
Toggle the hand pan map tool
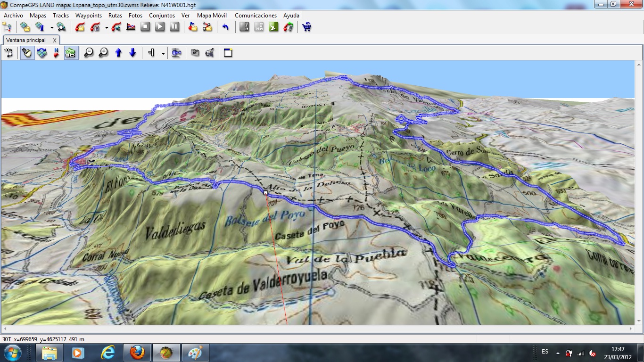click(27, 53)
